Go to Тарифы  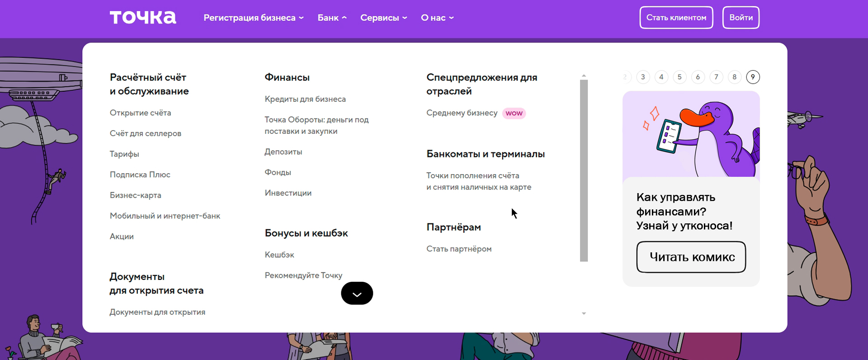(x=124, y=154)
